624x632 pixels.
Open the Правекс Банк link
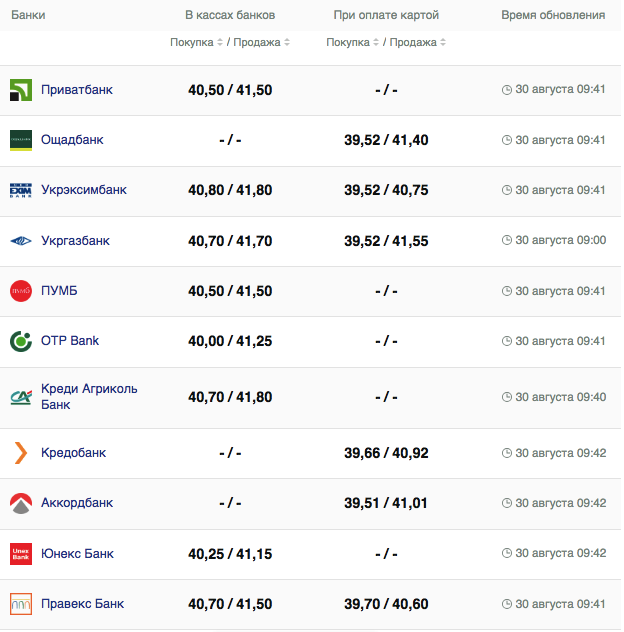(83, 604)
